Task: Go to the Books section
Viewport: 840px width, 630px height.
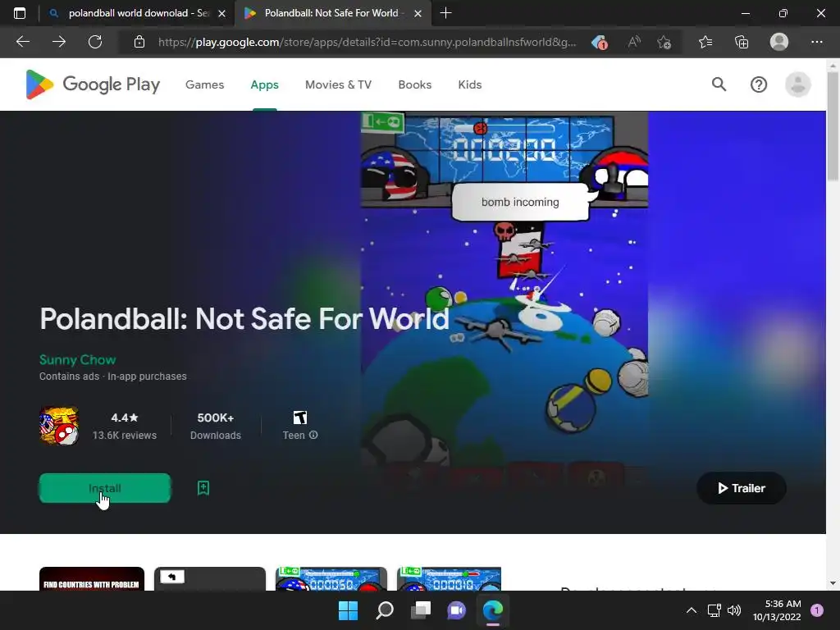Action: point(414,84)
